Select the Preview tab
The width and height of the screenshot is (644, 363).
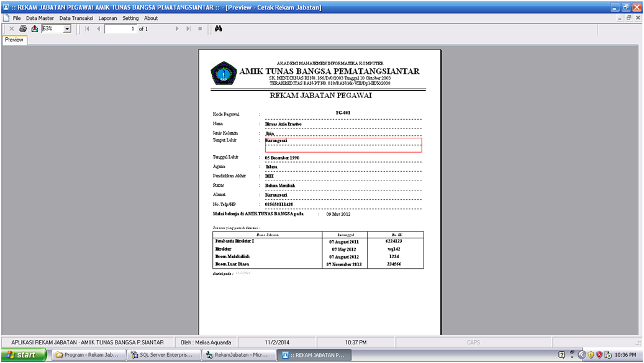(14, 40)
